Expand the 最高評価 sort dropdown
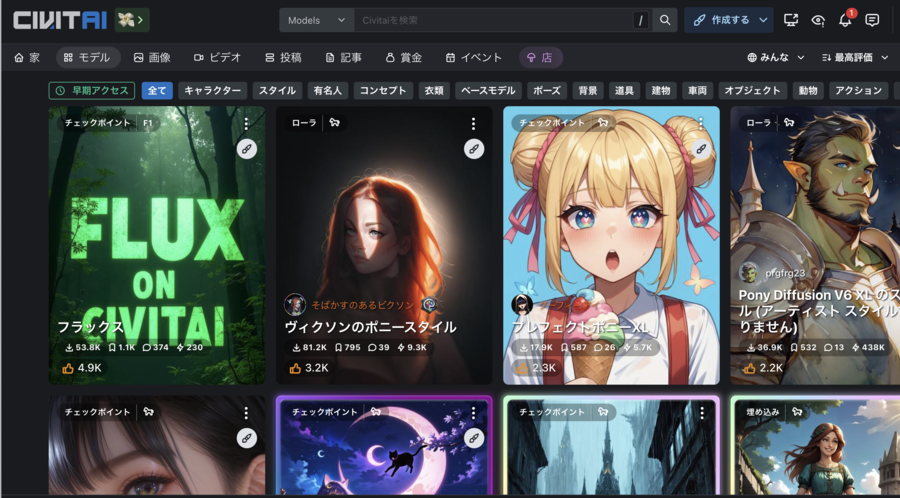Viewport: 900px width, 498px height. click(x=855, y=57)
